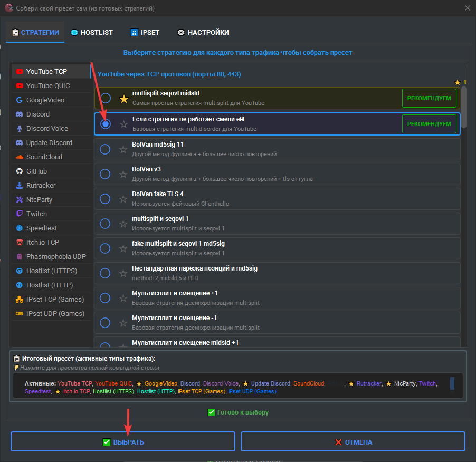Image resolution: width=476 pixels, height=462 pixels.
Task: Click the YouTube QUIC red icon
Action: click(20, 86)
